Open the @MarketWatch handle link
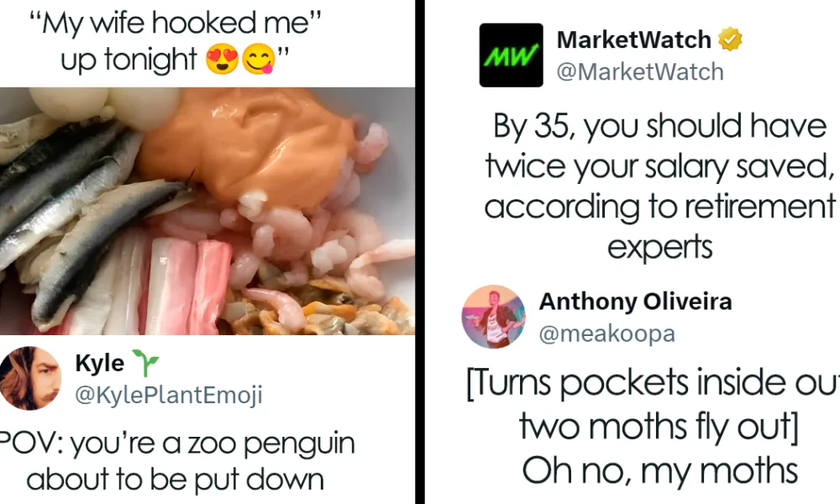This screenshot has width=840, height=504. click(640, 71)
